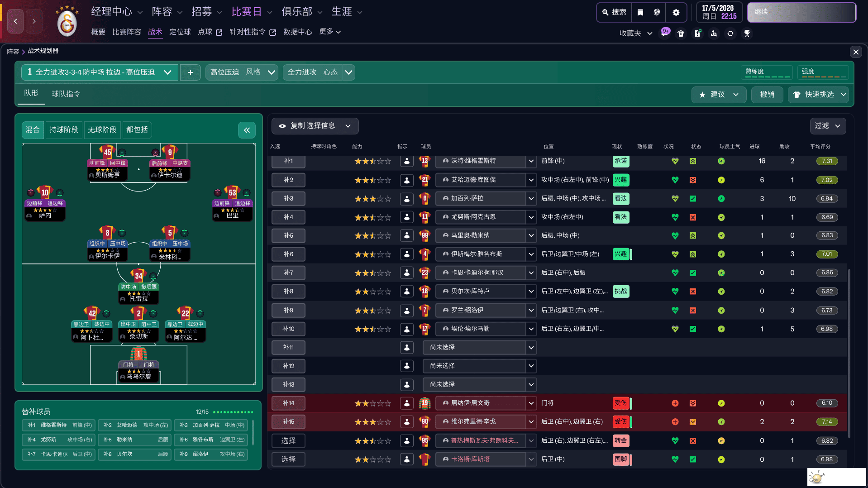Screen dimensions: 868x488
Task: Click instruction icon for 沃特·维格霍斯特 row
Action: coord(406,161)
